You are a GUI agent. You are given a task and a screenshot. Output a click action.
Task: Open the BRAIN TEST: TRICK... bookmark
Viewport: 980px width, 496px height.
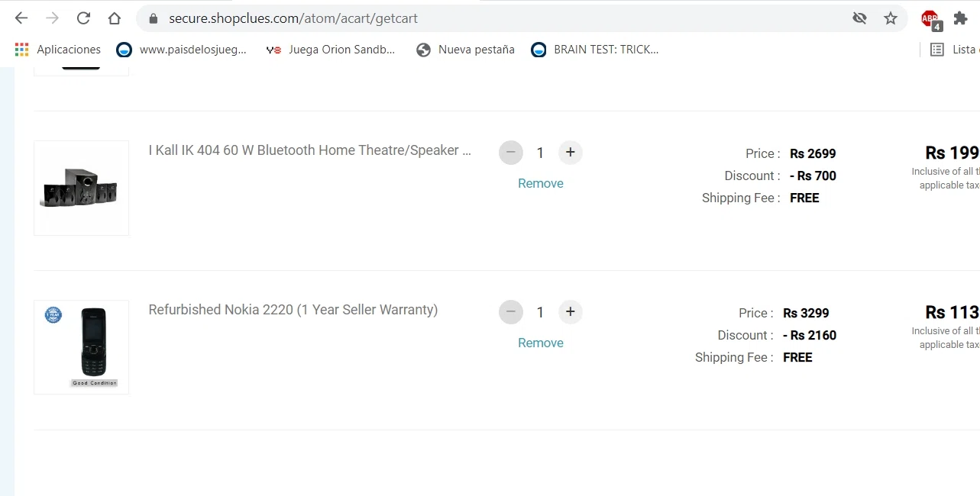pyautogui.click(x=595, y=50)
